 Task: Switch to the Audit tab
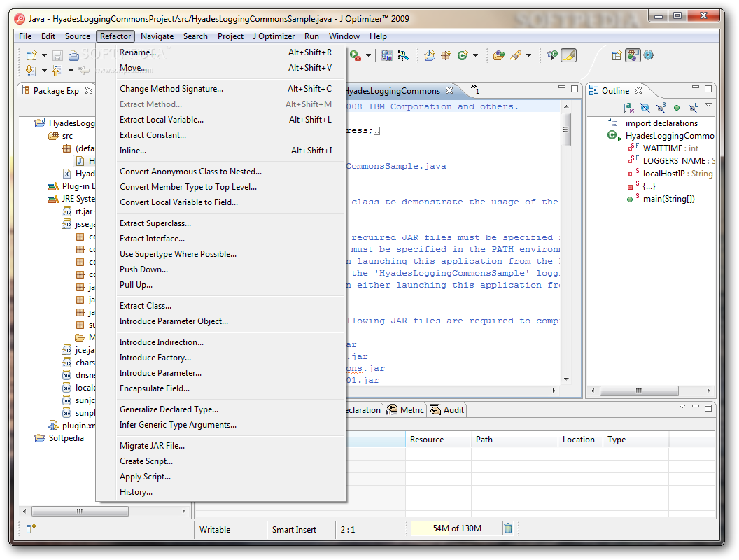coord(447,410)
